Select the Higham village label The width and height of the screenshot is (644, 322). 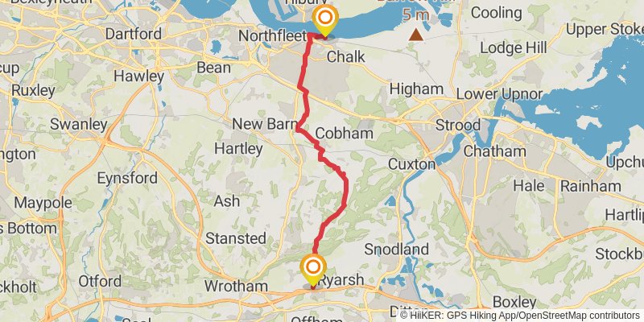click(416, 89)
